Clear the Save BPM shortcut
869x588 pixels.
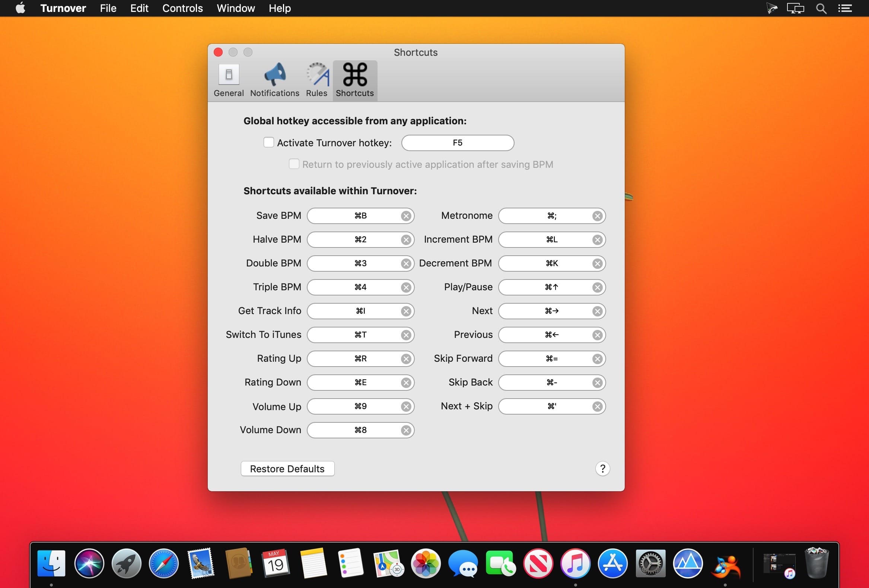(406, 216)
